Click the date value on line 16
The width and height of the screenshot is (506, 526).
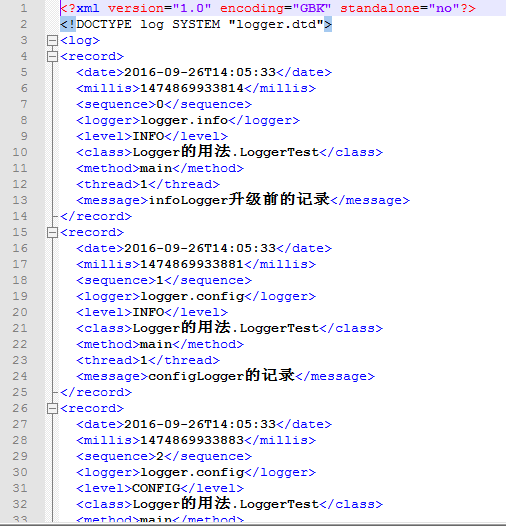(x=200, y=248)
